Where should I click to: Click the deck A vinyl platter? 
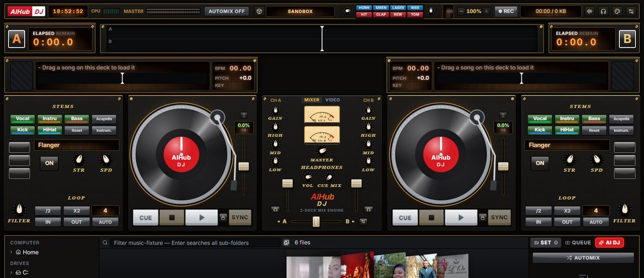tap(181, 154)
